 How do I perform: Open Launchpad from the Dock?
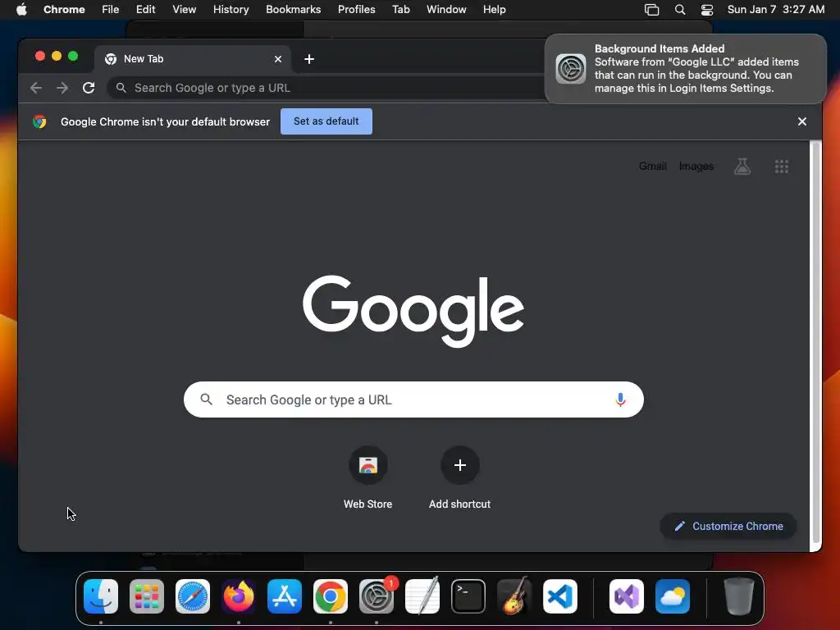pos(147,596)
